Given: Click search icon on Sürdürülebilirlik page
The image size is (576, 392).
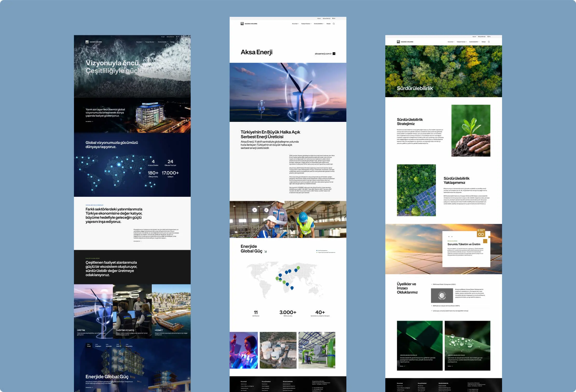Looking at the screenshot, I should (489, 42).
